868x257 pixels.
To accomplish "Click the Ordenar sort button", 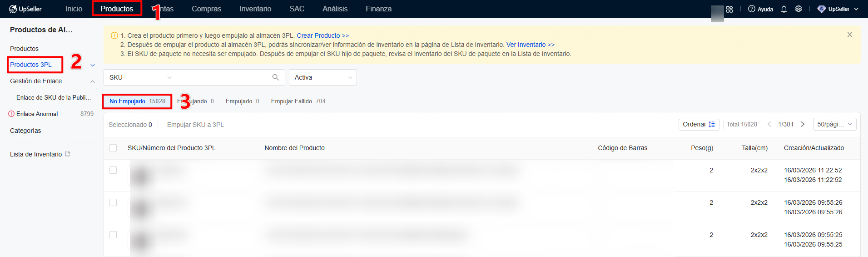I will pyautogui.click(x=699, y=124).
